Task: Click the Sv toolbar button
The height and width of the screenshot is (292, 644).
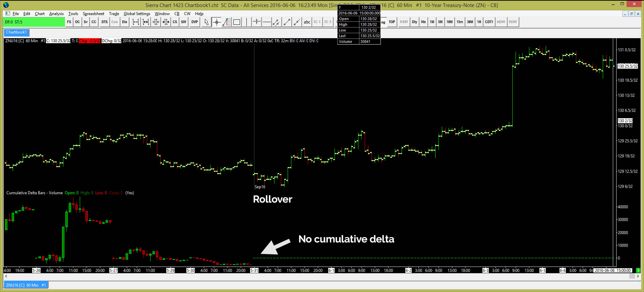Action: [86, 22]
